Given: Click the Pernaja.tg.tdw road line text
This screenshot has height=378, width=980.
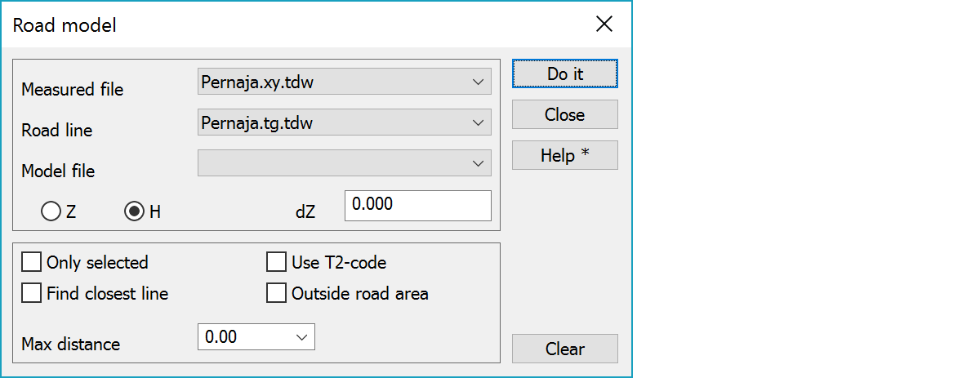Looking at the screenshot, I should (258, 122).
